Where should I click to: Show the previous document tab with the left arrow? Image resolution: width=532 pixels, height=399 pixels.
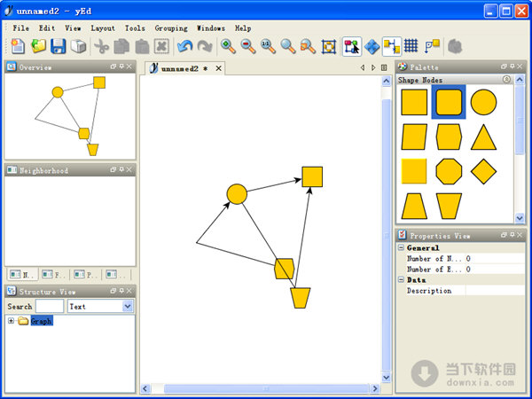(x=363, y=67)
